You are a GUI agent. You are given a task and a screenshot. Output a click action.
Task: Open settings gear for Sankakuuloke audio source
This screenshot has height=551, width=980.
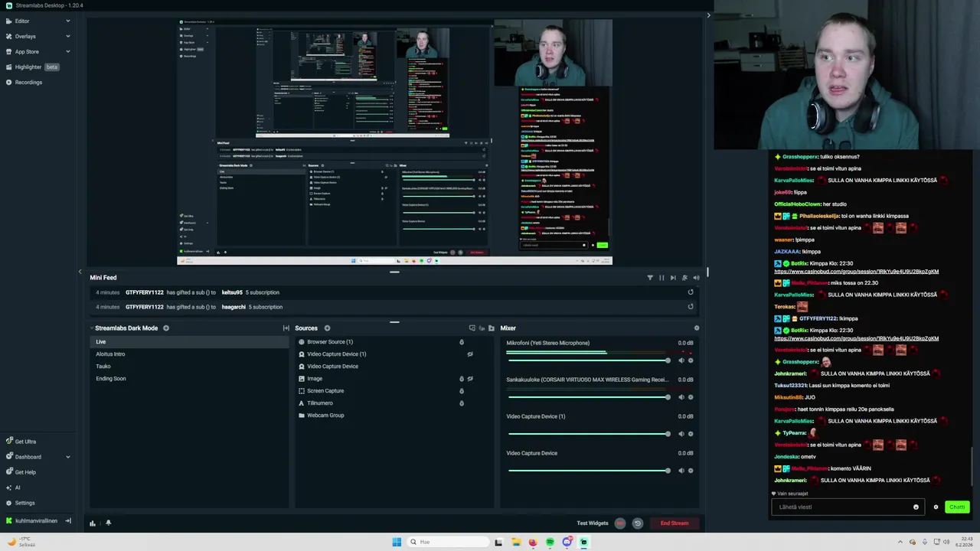point(691,397)
